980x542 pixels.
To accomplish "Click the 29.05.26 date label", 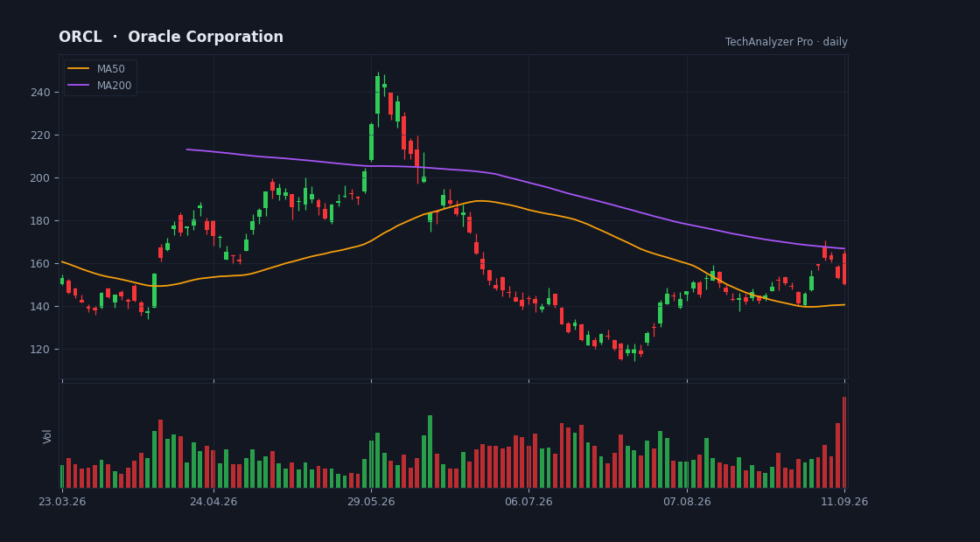I will tap(371, 502).
